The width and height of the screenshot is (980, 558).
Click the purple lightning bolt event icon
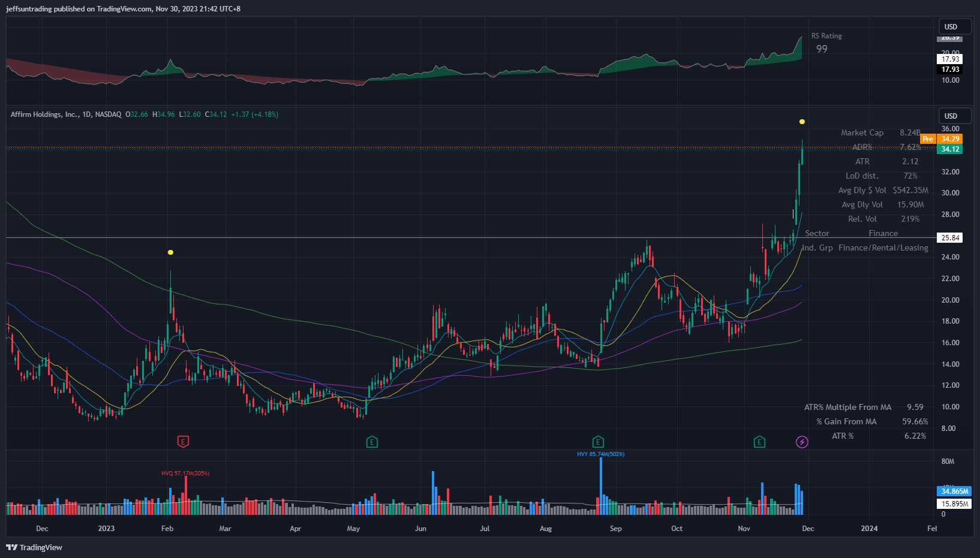802,442
